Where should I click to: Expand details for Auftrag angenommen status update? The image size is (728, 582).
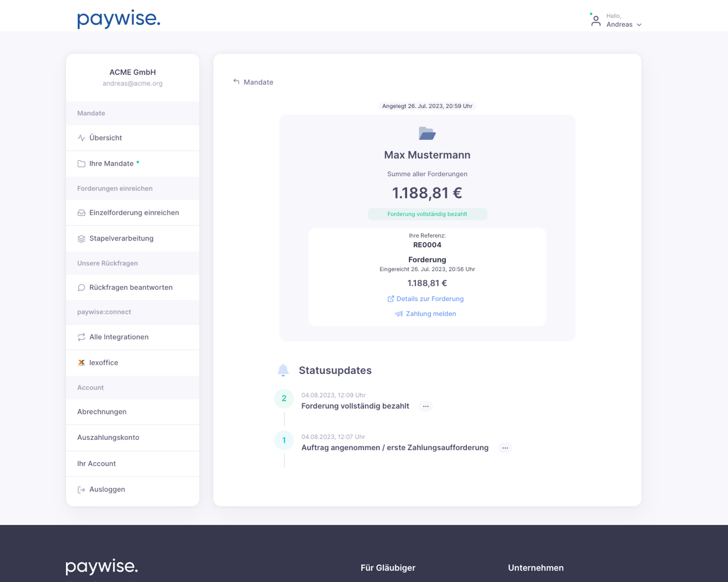pyautogui.click(x=505, y=448)
